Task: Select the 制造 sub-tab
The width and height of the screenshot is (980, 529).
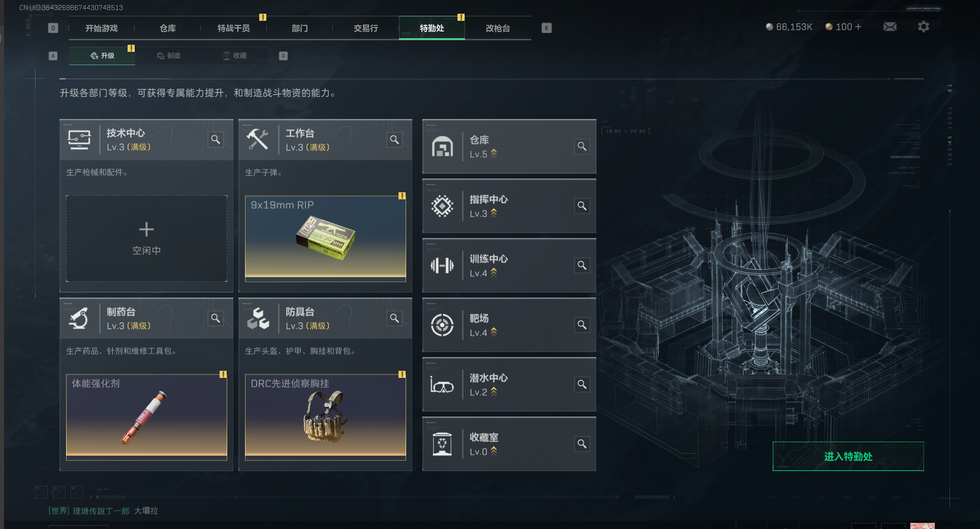Action: point(169,55)
